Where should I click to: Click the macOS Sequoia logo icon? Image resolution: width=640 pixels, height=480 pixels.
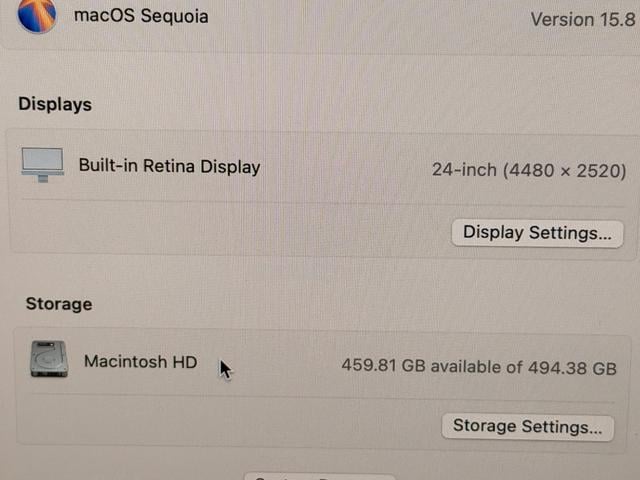click(37, 16)
